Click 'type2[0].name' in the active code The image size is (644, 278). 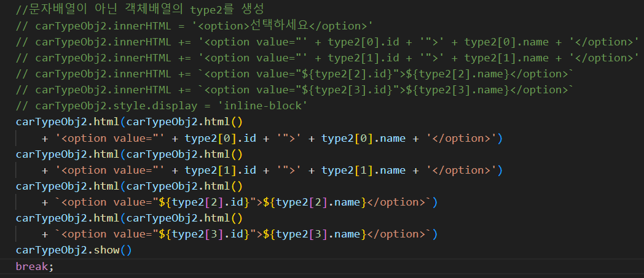[x=364, y=138]
